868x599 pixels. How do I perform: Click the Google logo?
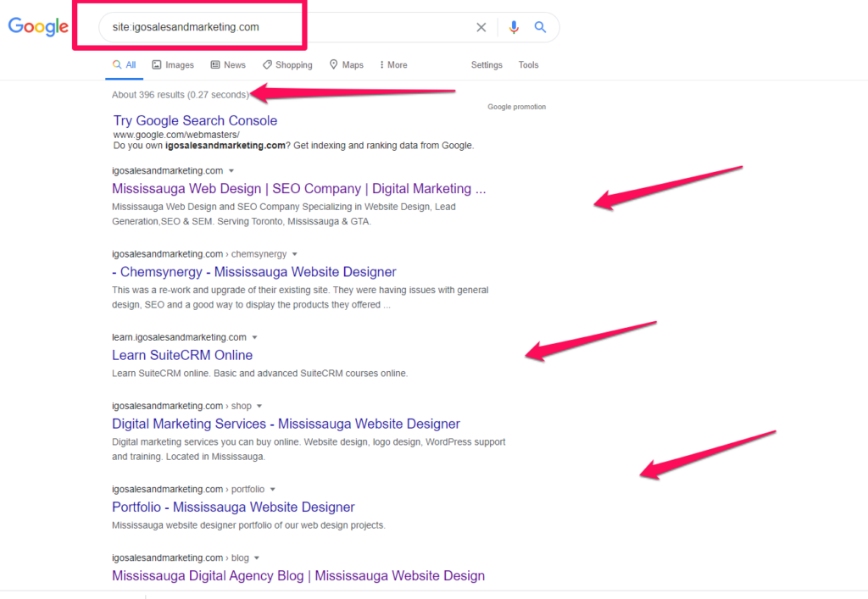point(38,26)
